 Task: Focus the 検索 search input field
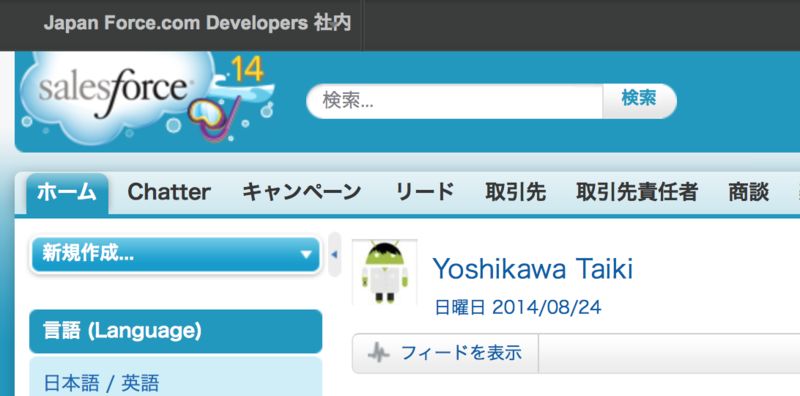[x=455, y=101]
